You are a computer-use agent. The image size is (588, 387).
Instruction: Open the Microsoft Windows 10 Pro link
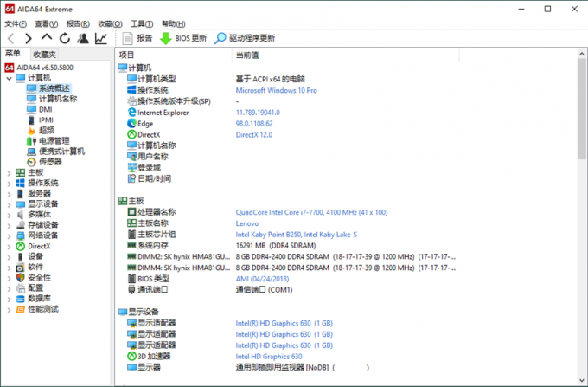[276, 90]
